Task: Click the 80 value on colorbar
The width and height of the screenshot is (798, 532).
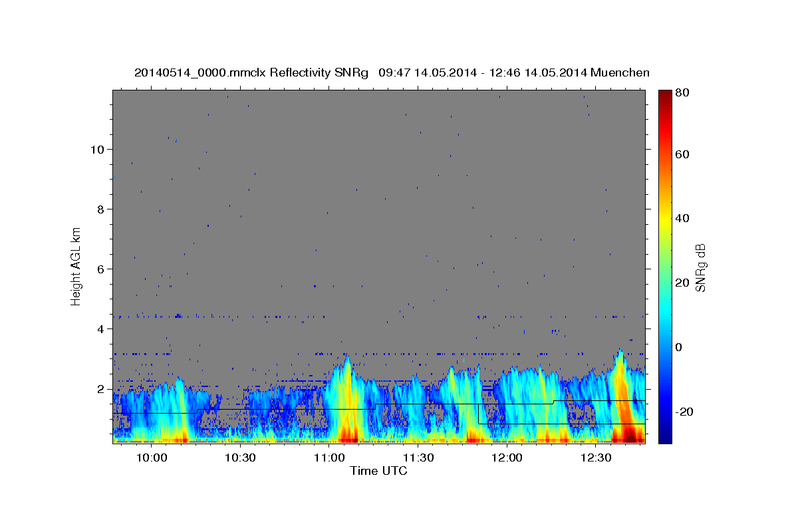Action: pos(682,93)
